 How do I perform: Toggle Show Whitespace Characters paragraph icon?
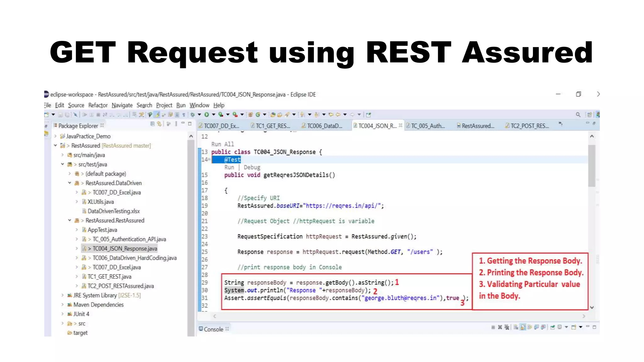pyautogui.click(x=184, y=115)
